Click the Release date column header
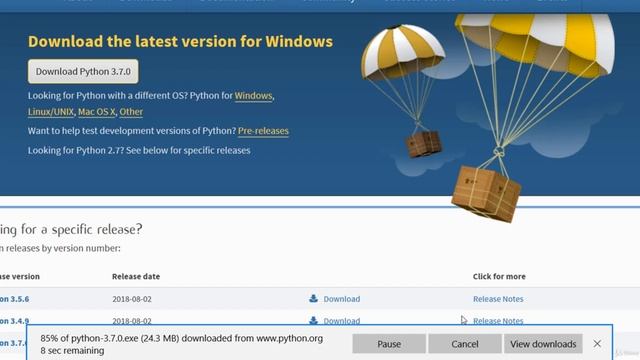Viewport: 640px width, 360px height. click(x=136, y=276)
